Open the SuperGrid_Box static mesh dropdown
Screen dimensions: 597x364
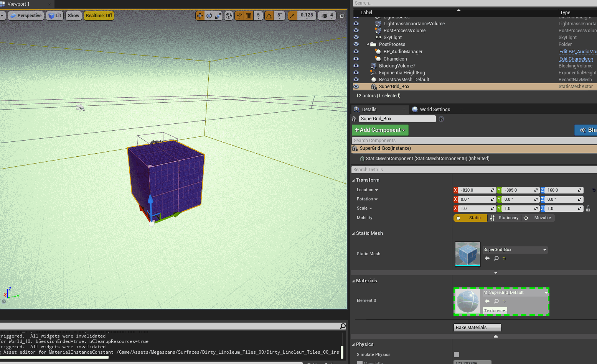pyautogui.click(x=515, y=250)
